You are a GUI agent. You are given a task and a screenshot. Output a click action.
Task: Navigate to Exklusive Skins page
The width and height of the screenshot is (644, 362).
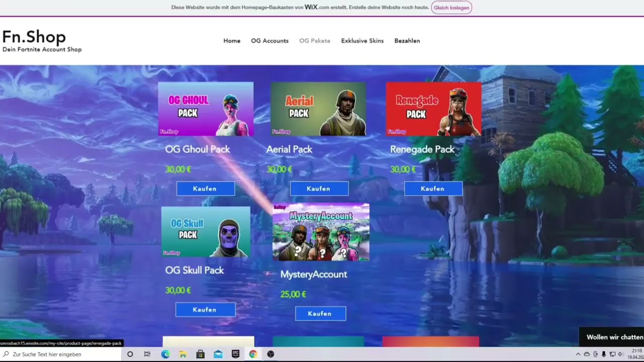(362, 41)
